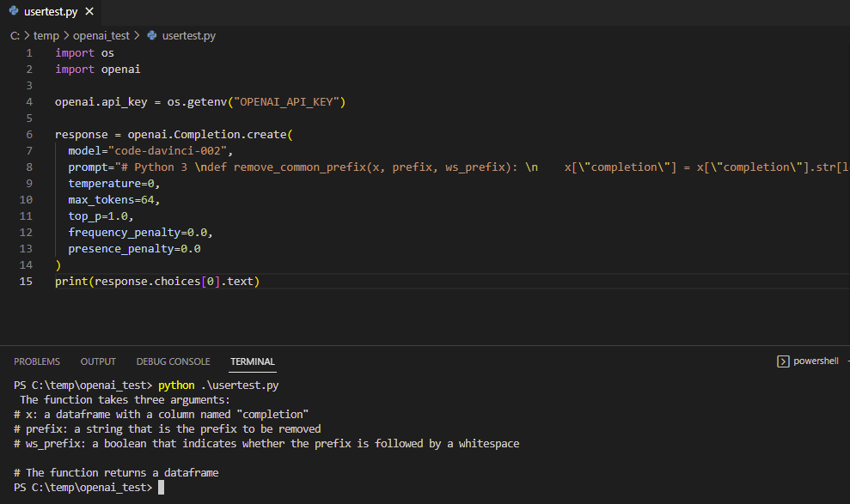
Task: Expand the temp folder breadcrumb
Action: click(x=46, y=36)
